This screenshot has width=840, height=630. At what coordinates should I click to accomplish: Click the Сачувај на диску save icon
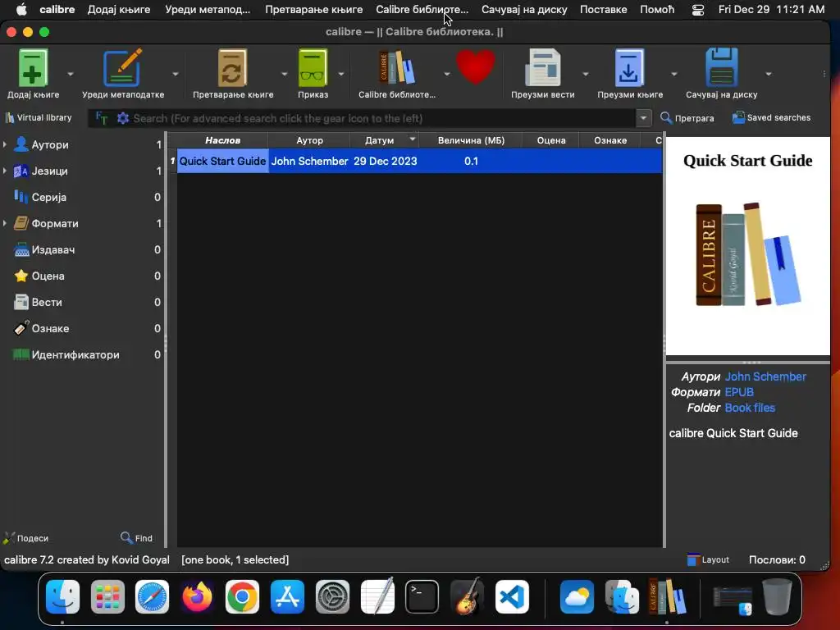(722, 68)
